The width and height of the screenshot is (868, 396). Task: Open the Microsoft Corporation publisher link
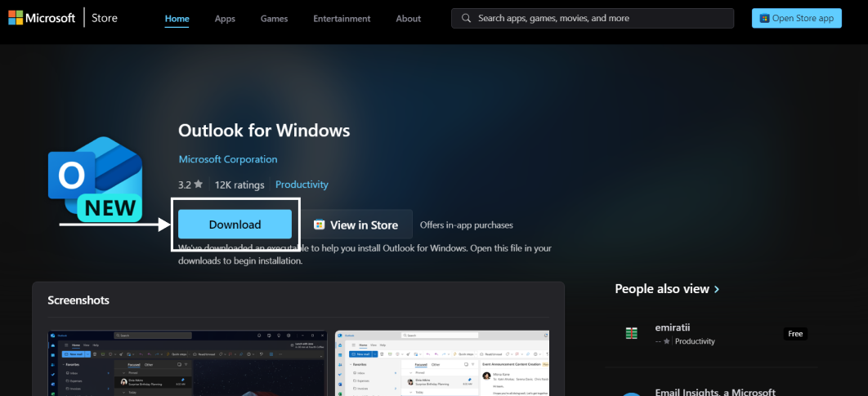pyautogui.click(x=227, y=159)
